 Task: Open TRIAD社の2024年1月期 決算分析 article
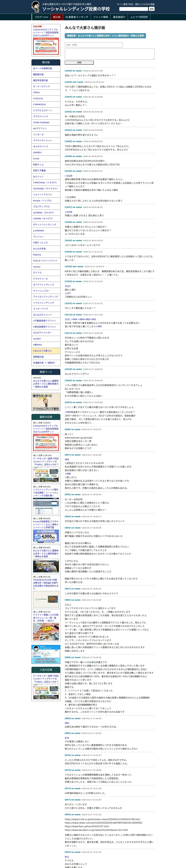46,584
